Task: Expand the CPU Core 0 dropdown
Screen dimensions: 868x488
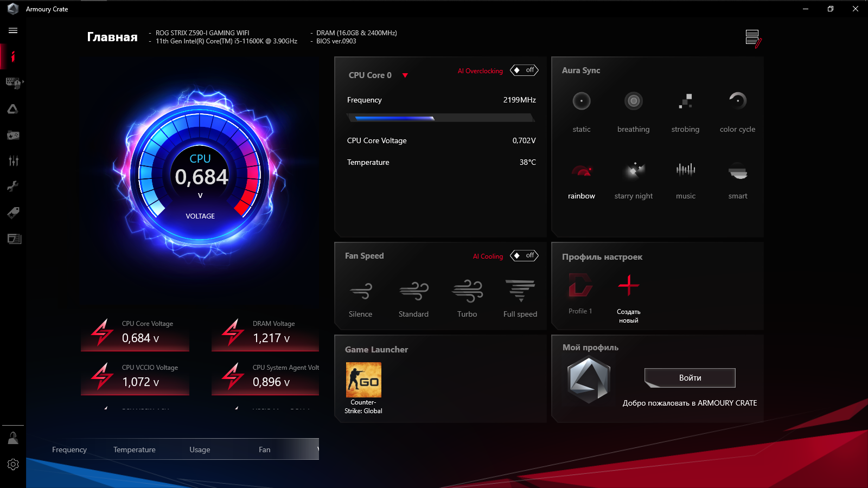Action: click(x=406, y=75)
